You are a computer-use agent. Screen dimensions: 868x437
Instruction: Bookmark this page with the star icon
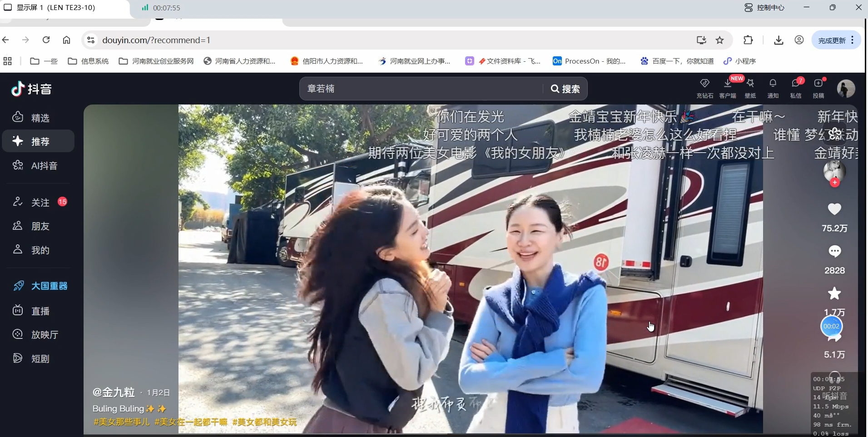720,40
